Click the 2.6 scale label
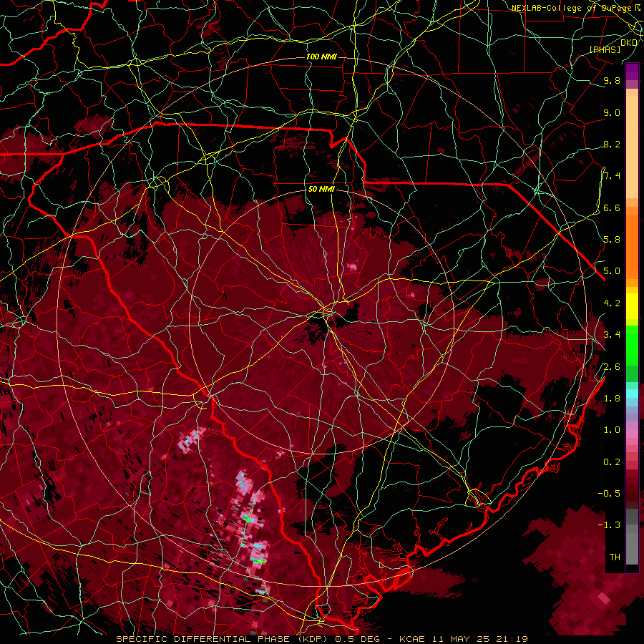The width and height of the screenshot is (644, 644). point(612,367)
